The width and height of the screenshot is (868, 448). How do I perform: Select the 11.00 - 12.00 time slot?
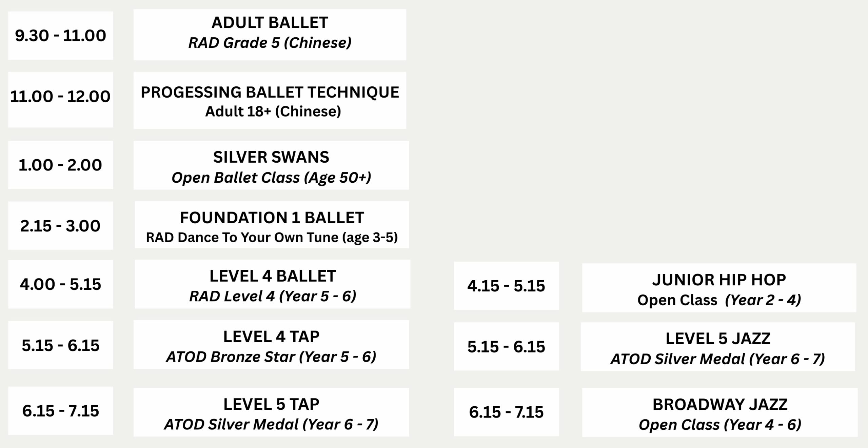(60, 100)
